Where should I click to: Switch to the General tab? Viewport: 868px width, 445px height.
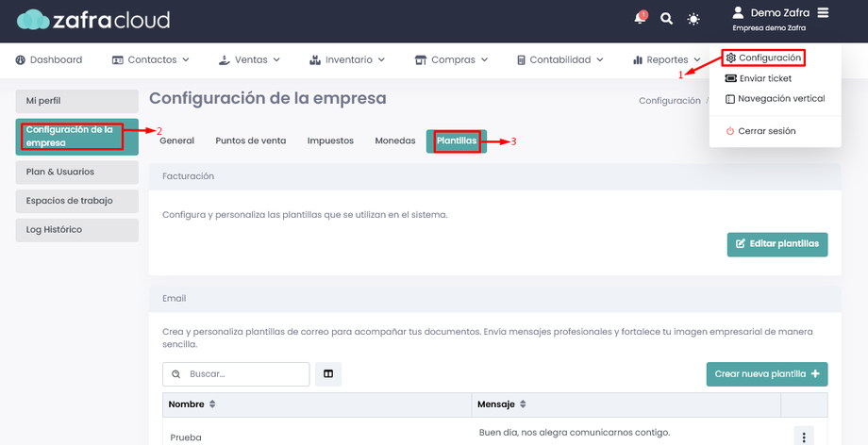coord(176,141)
